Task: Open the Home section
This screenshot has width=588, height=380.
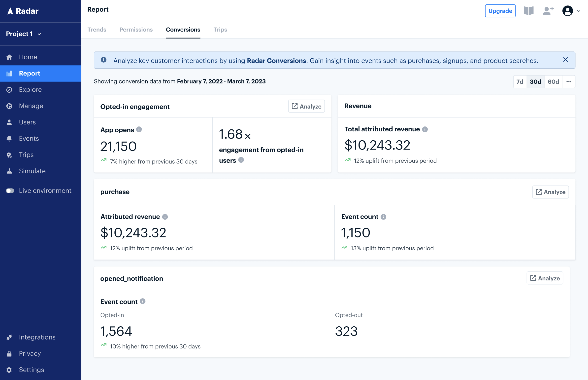Action: 28,57
